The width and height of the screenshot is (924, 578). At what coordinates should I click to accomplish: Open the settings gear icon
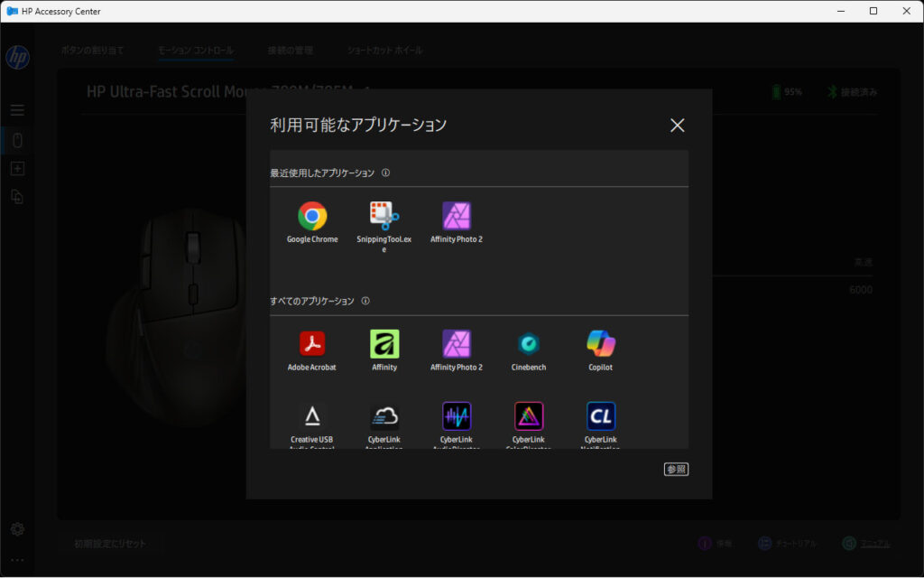17,529
